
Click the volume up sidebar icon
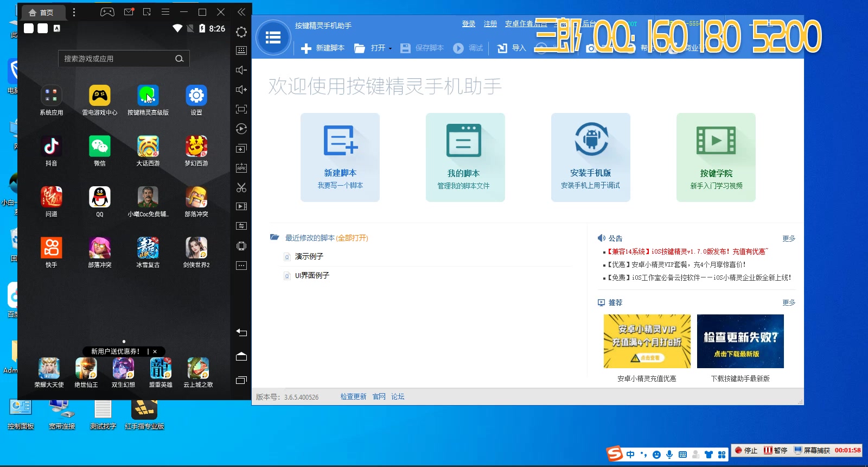pos(241,90)
